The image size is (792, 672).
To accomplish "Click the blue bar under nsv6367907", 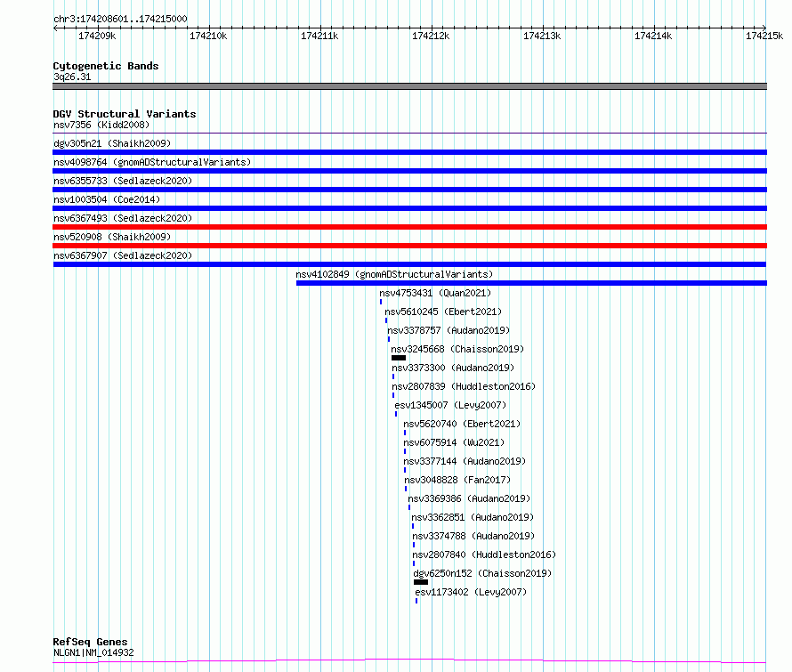I will pyautogui.click(x=409, y=264).
